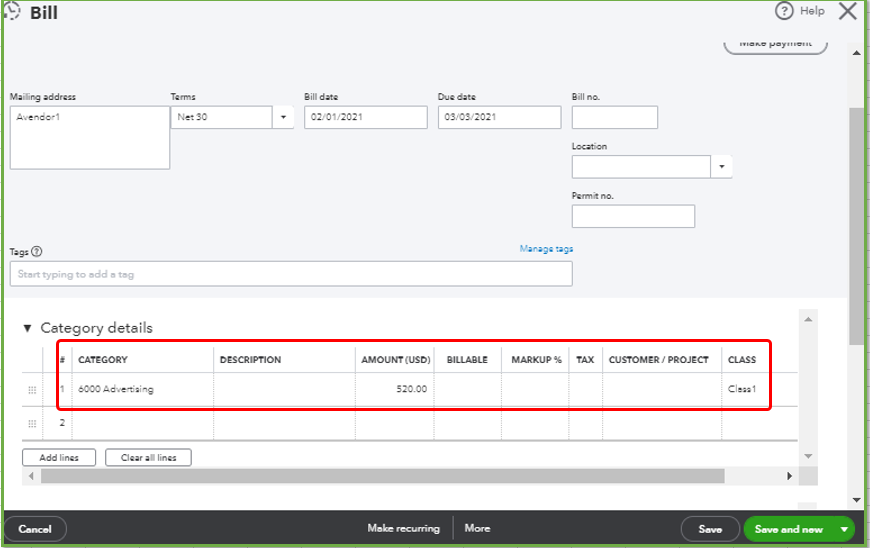Open the More menu in the footer
Image resolution: width=870 pixels, height=548 pixels.
pyautogui.click(x=477, y=529)
